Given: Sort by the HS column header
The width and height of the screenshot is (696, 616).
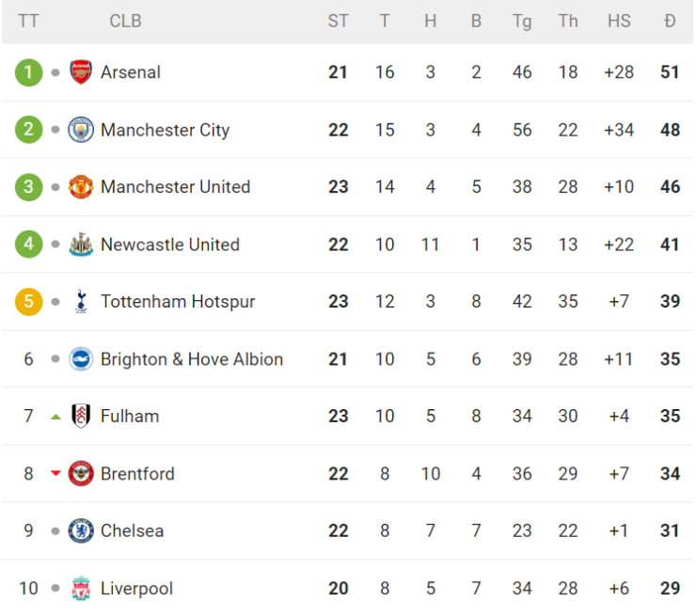Looking at the screenshot, I should click(x=619, y=21).
